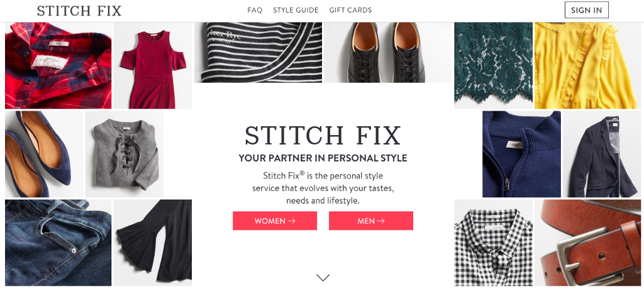Select the navy suede flats image
This screenshot has height=289, width=644.
tap(43, 153)
